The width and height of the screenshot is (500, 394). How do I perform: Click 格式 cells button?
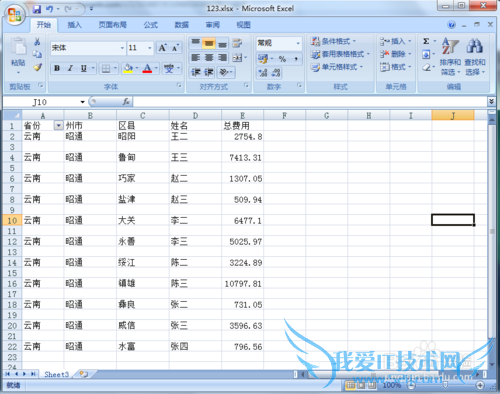click(396, 67)
